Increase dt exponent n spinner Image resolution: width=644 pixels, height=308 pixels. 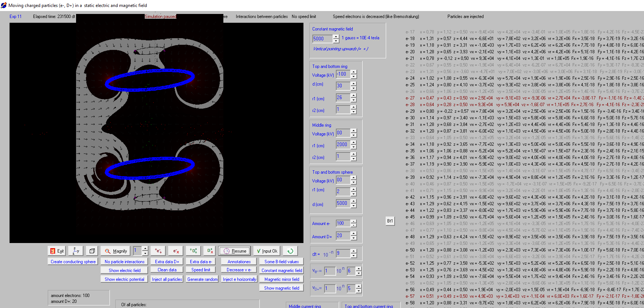tap(353, 251)
